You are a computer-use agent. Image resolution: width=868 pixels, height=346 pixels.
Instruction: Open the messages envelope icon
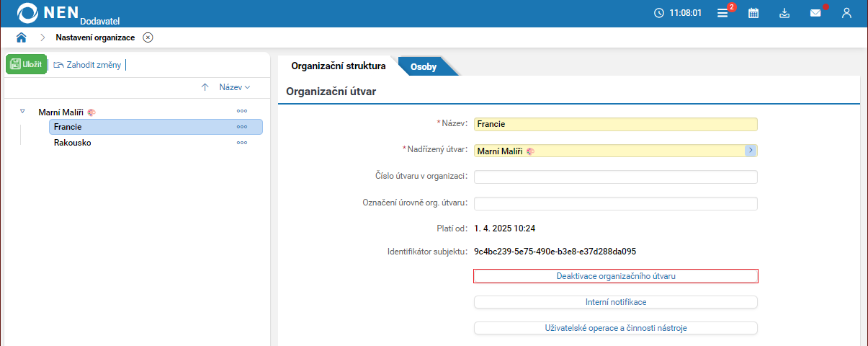(815, 13)
